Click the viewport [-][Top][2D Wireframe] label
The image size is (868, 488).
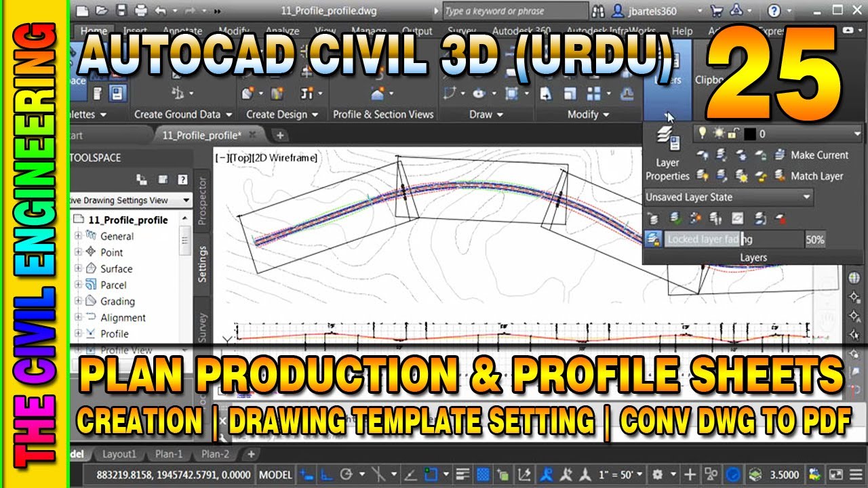point(266,158)
